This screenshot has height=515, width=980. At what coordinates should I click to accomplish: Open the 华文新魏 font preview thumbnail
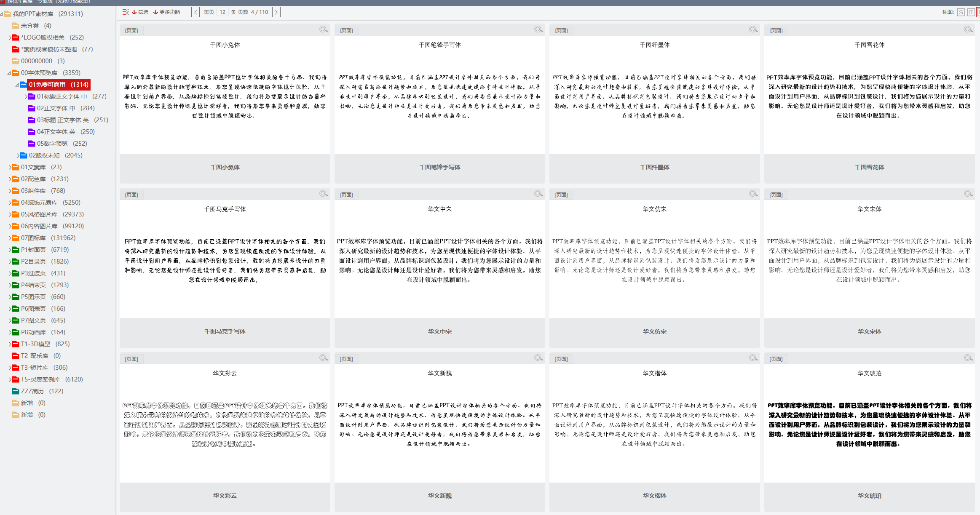(440, 423)
